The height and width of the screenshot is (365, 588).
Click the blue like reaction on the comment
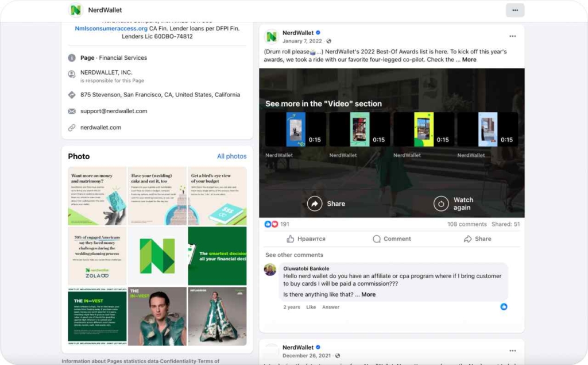point(504,307)
